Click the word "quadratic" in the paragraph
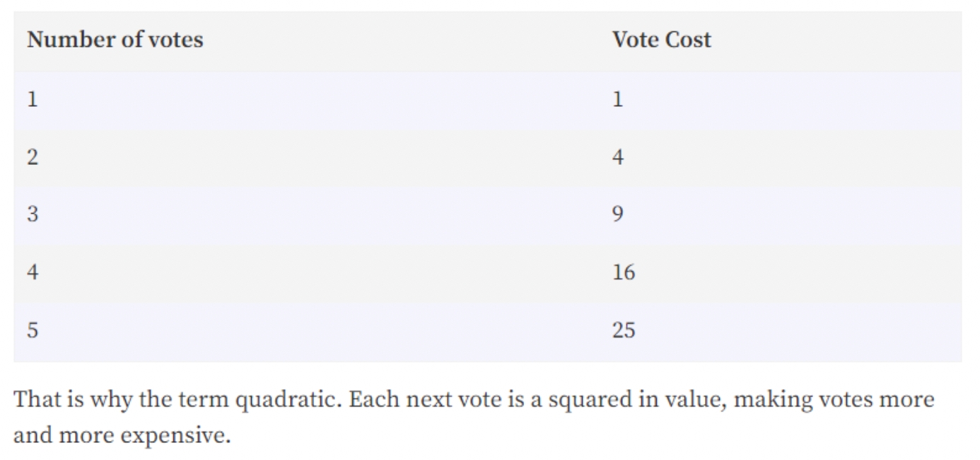The image size is (980, 460). [x=288, y=401]
